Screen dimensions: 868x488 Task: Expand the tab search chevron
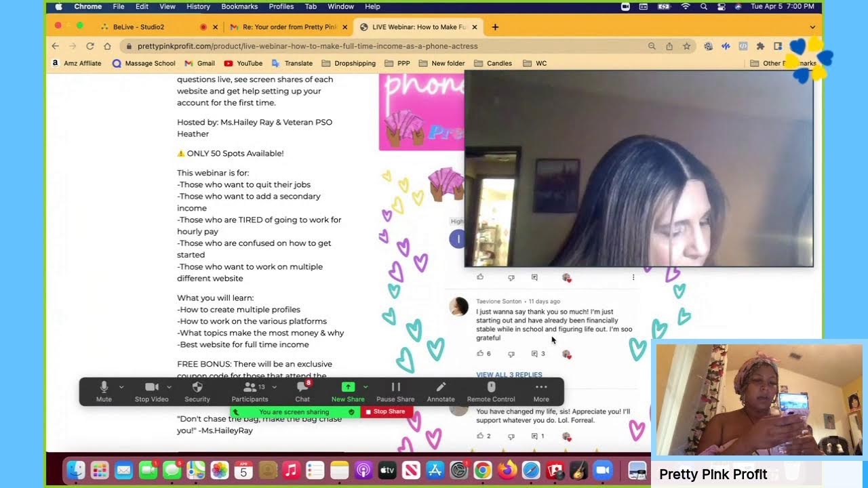[812, 27]
